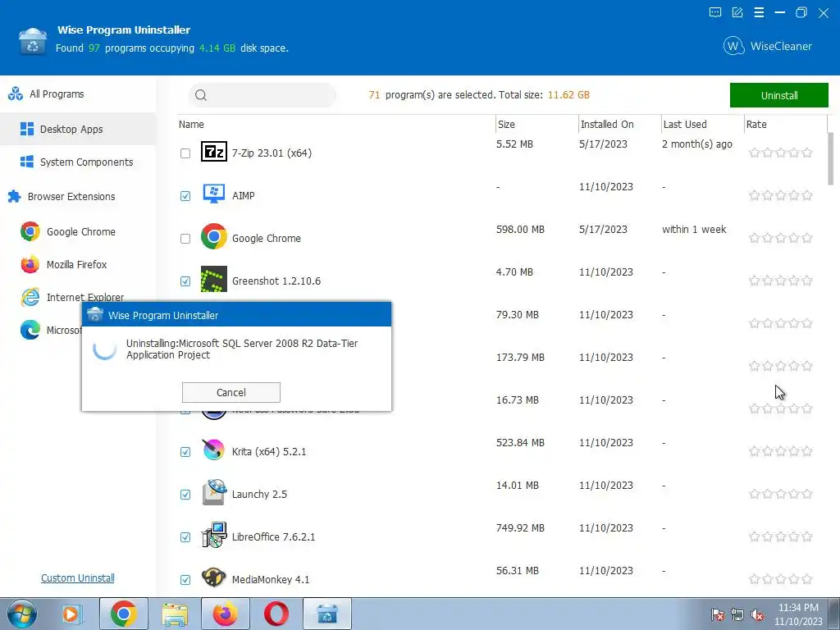Tick the Google Chrome checkbox
840x630 pixels.
point(185,239)
